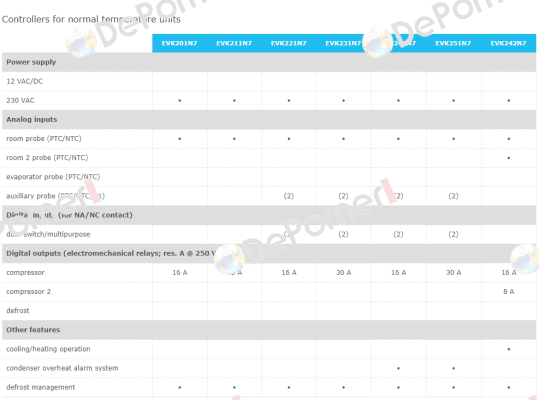539x400 pixels.
Task: Click the 'evaporator probe (PTC/NTC)' row label
Action: pos(53,177)
